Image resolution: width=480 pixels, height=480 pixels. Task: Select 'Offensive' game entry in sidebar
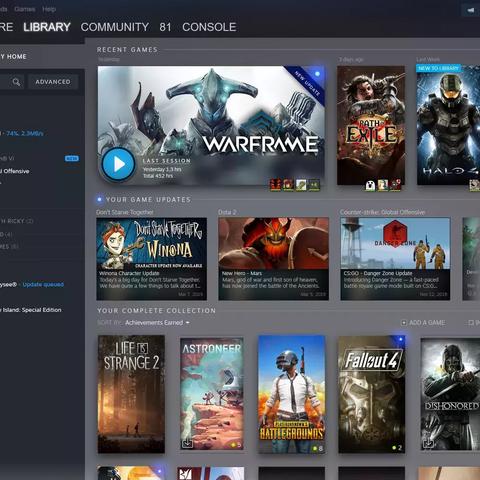15,171
